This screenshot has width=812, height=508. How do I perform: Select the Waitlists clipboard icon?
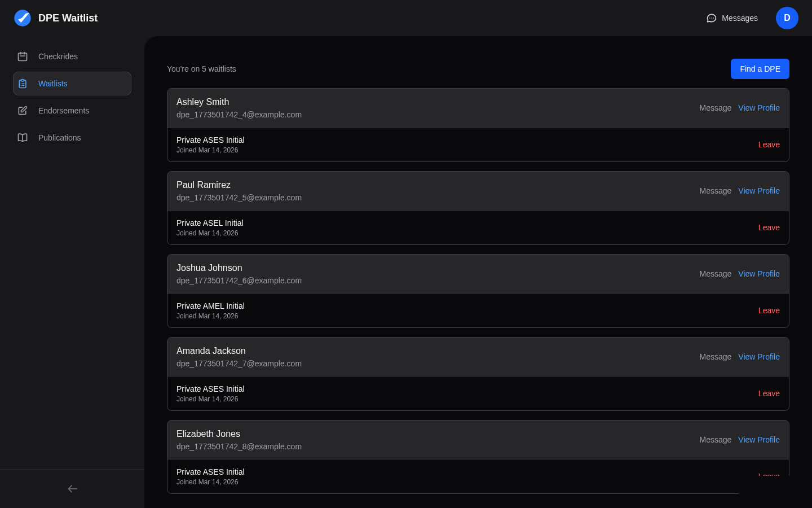point(23,83)
